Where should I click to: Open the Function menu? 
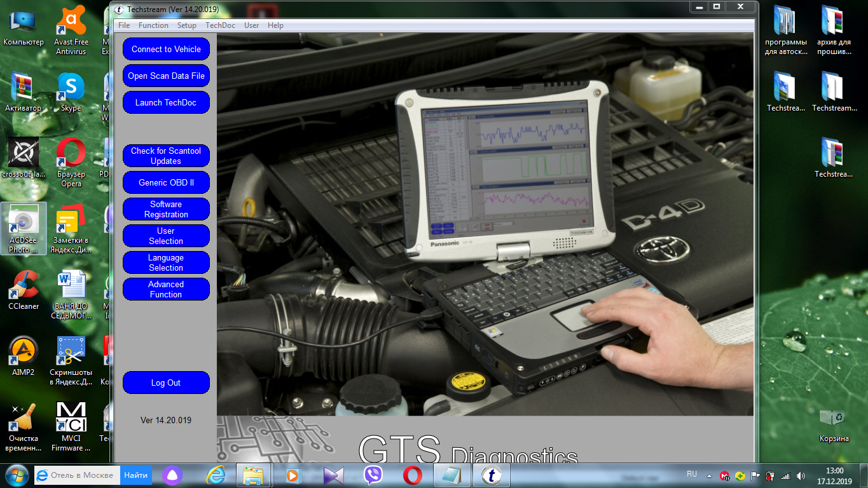(x=153, y=25)
